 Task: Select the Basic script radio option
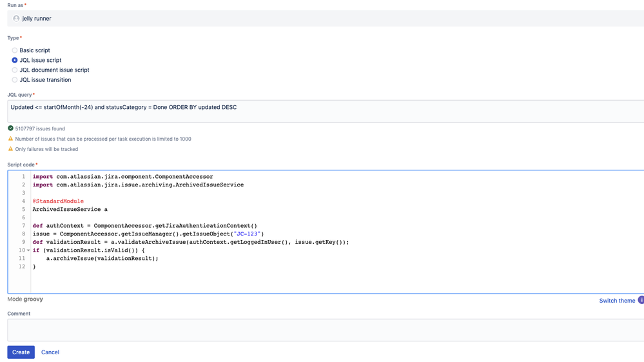pos(15,50)
